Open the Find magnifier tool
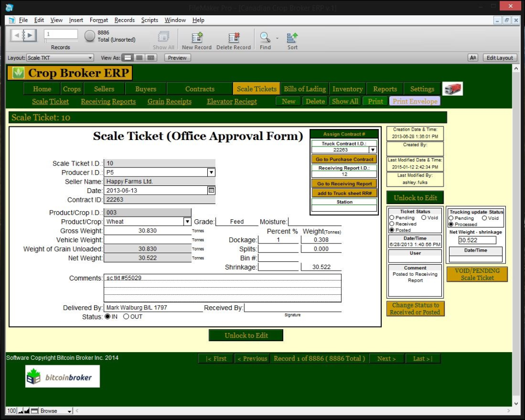Viewport: 525px width, 420px height. click(265, 37)
